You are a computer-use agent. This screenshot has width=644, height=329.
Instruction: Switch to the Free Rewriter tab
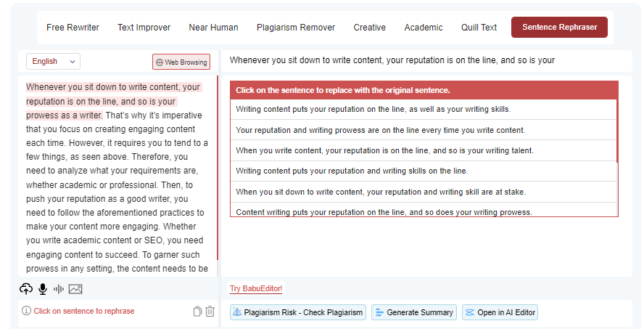[73, 28]
